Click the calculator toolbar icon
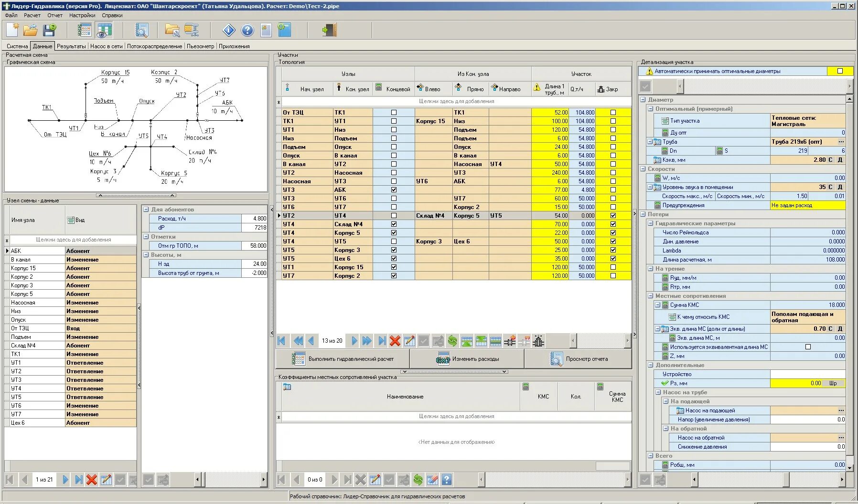 tap(85, 31)
